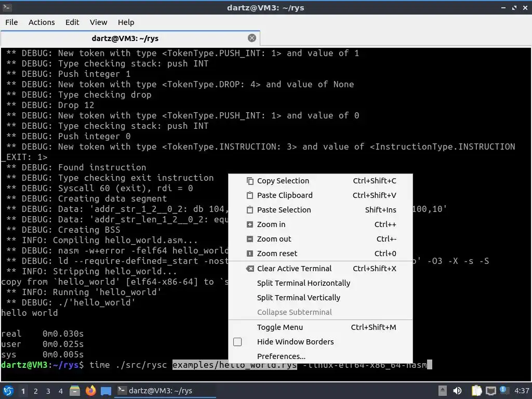Choose Zoom reset in context menu
The height and width of the screenshot is (399, 532).
tap(320, 254)
